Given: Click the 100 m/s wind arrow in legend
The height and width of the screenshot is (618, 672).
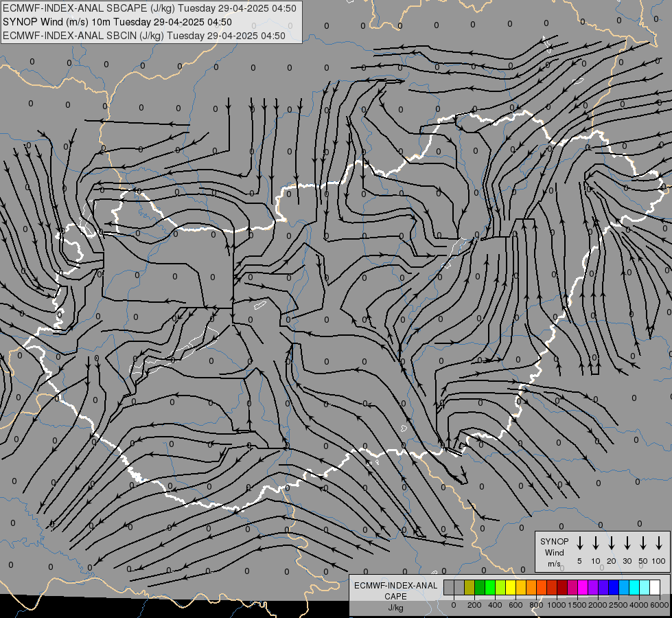Looking at the screenshot, I should 659,543.
